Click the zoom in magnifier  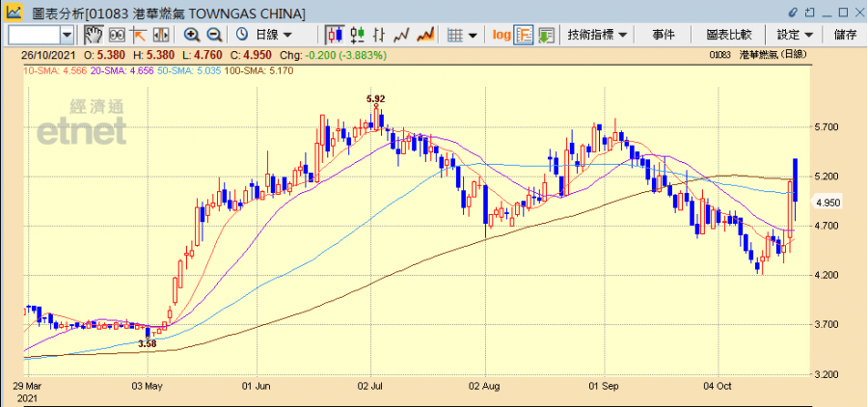[192, 35]
